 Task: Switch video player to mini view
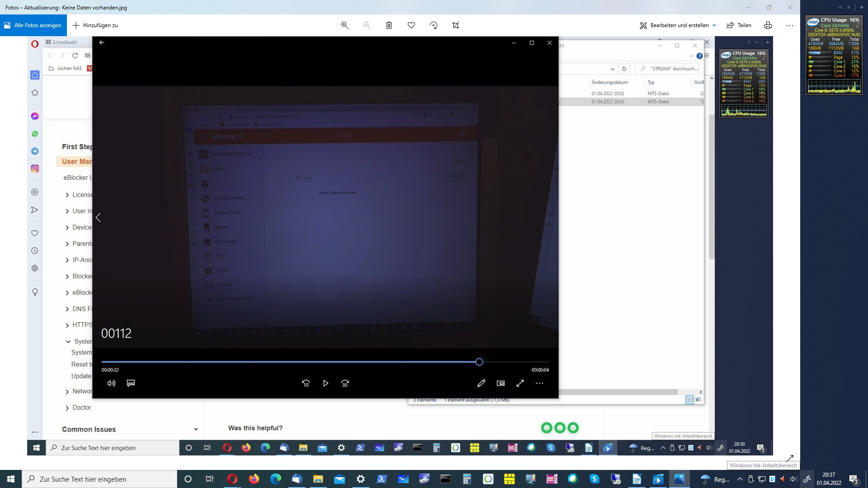click(500, 383)
